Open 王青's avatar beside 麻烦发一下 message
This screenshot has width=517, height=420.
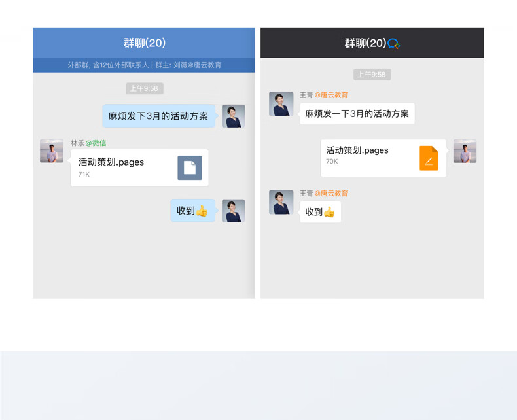(x=281, y=104)
